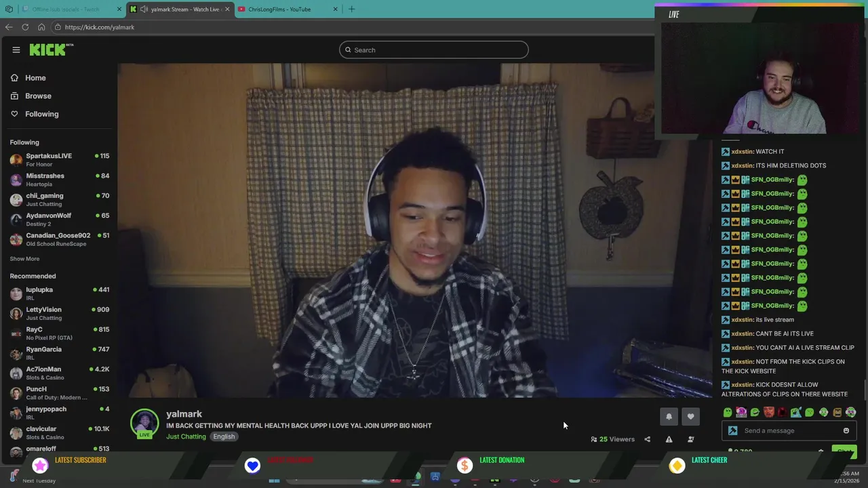Open a new browser tab with plus
This screenshot has height=488, width=868.
[351, 9]
